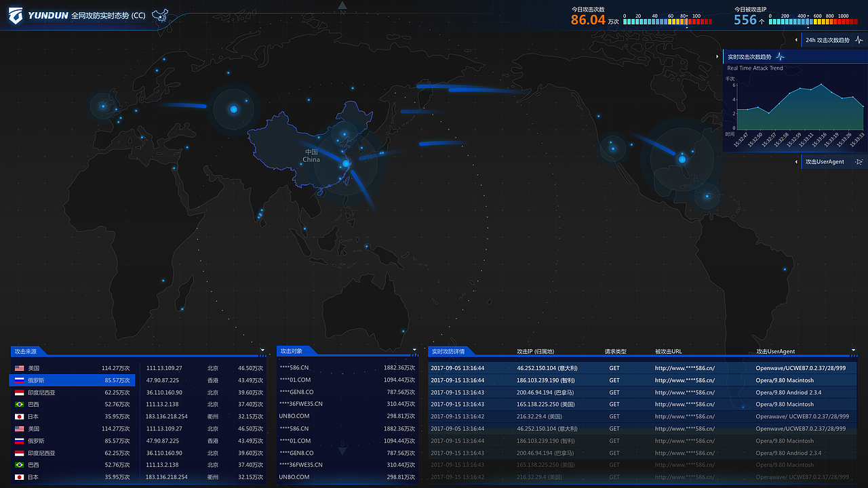The height and width of the screenshot is (488, 868).
Task: Click the first 1882.36万次 value in 攻击对象
Action: click(x=399, y=368)
